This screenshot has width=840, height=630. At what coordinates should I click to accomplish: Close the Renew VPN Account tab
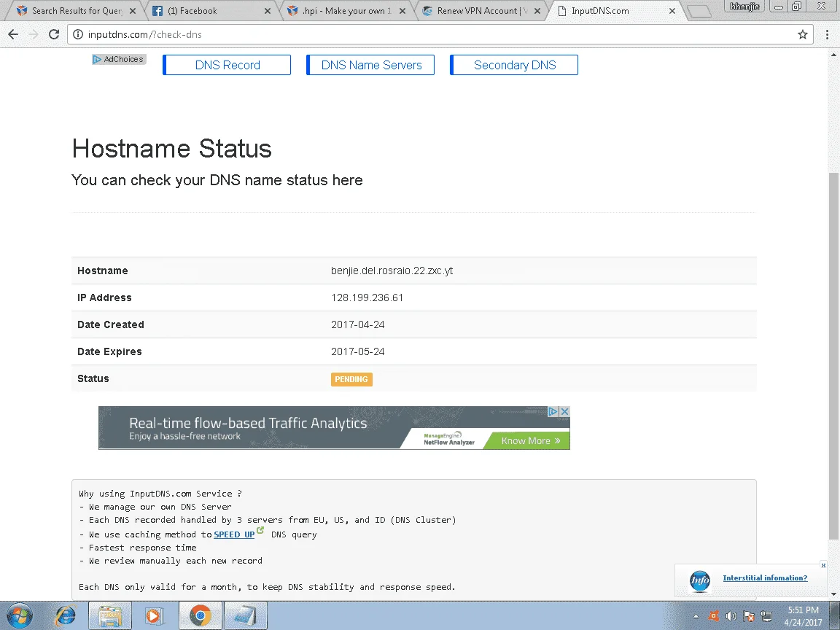[537, 11]
